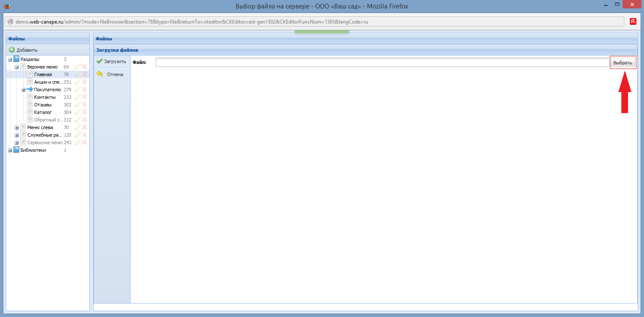Collapse the Разделы tree node
This screenshot has height=317, width=644.
click(x=10, y=59)
